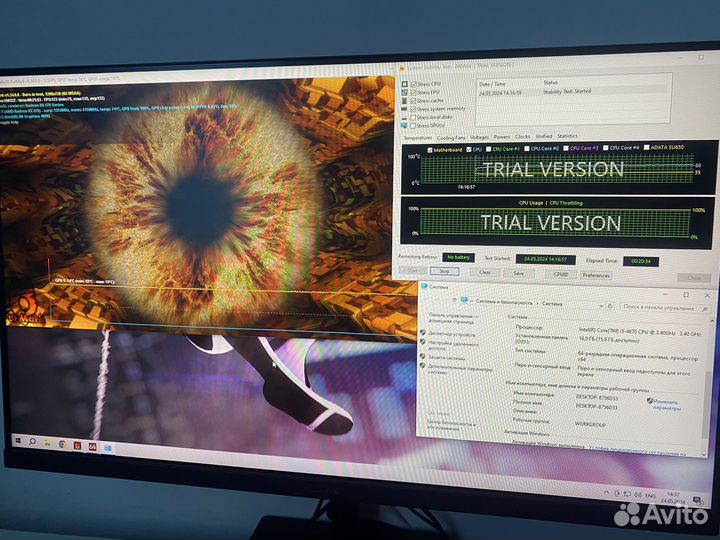
Task: Click 'Система' breadcrumb in address bar
Action: [x=551, y=304]
